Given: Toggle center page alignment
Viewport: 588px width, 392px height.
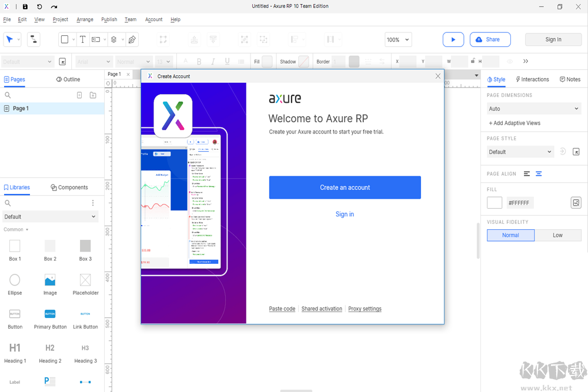Looking at the screenshot, I should [x=539, y=173].
